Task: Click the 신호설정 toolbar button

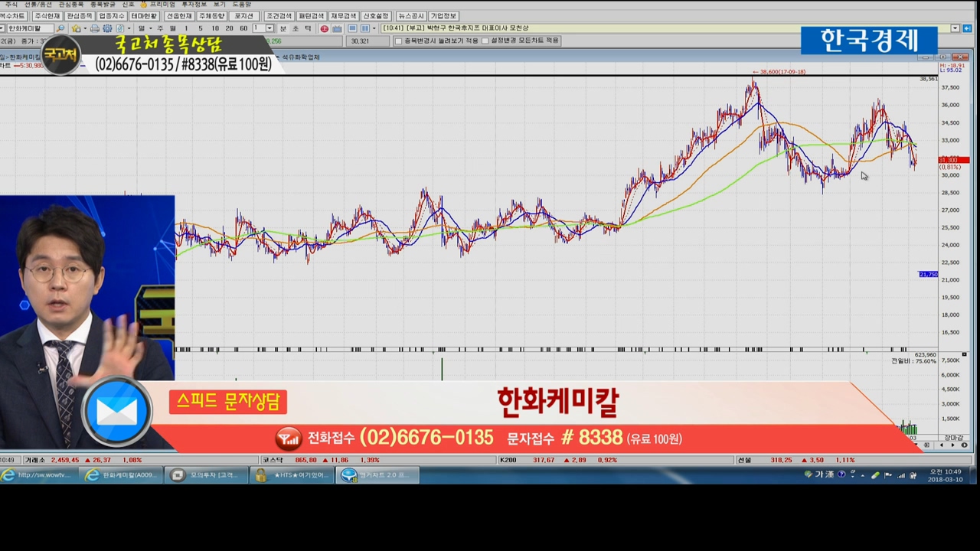Action: pyautogui.click(x=375, y=16)
